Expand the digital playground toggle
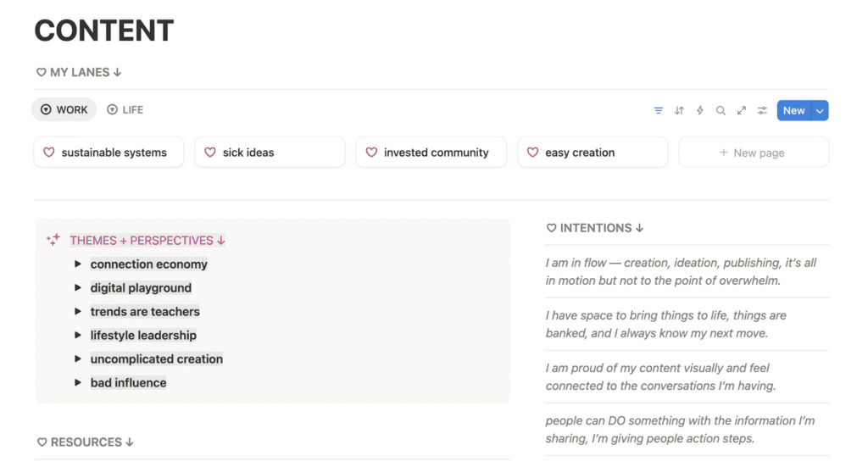 pos(78,288)
